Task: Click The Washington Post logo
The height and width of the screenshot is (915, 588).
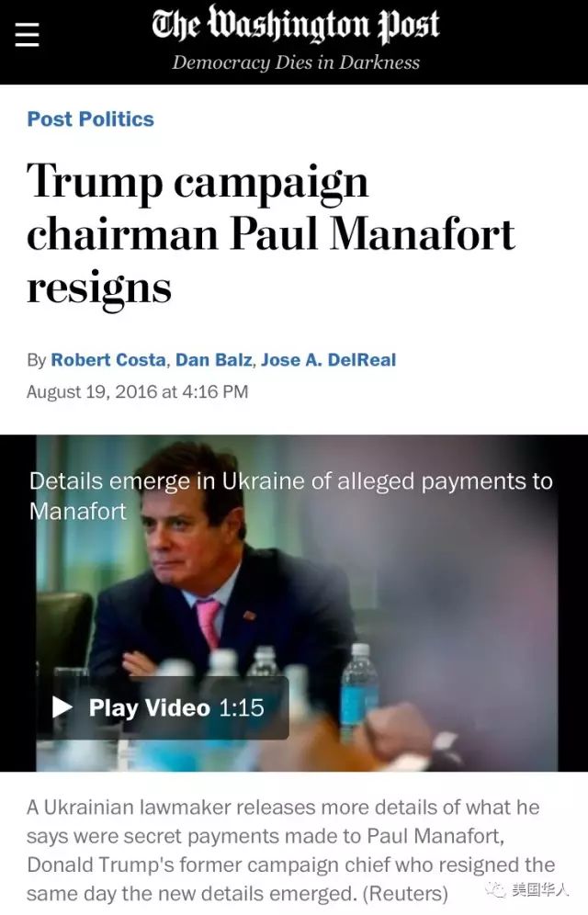Action: click(x=295, y=25)
